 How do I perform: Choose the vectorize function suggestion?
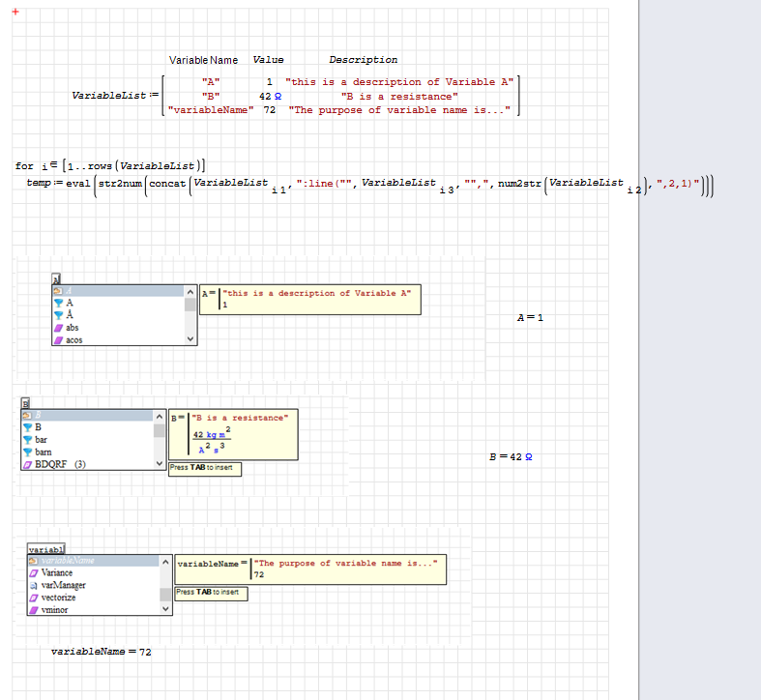[58, 598]
